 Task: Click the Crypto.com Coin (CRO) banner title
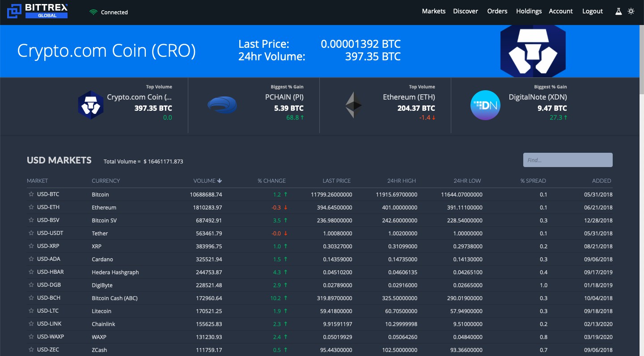(106, 51)
